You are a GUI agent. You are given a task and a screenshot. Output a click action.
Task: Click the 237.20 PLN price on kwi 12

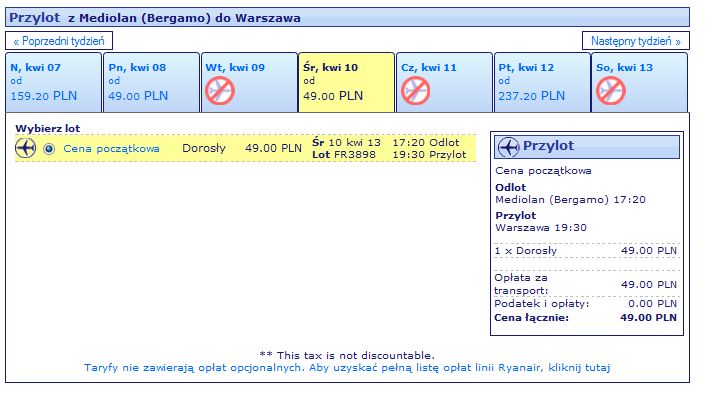532,96
